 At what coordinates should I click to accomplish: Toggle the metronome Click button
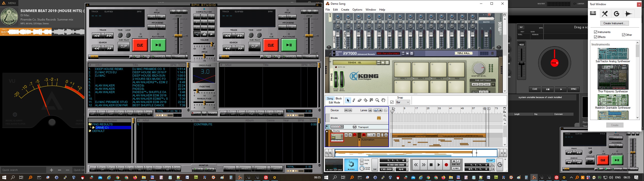pyautogui.click(x=362, y=160)
